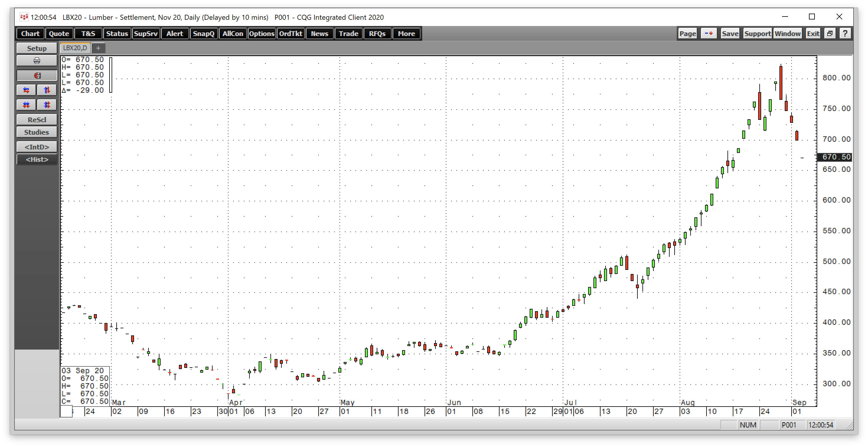Click the Print chart icon

(36, 61)
